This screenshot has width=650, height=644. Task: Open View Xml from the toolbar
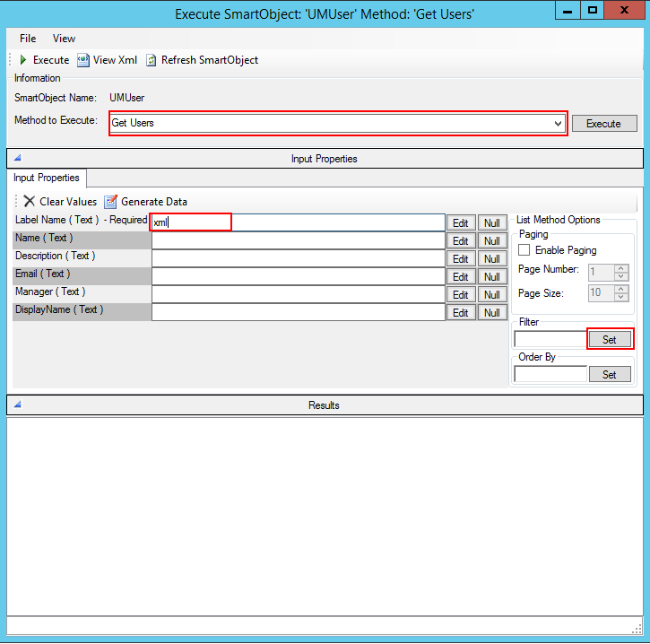(83, 60)
